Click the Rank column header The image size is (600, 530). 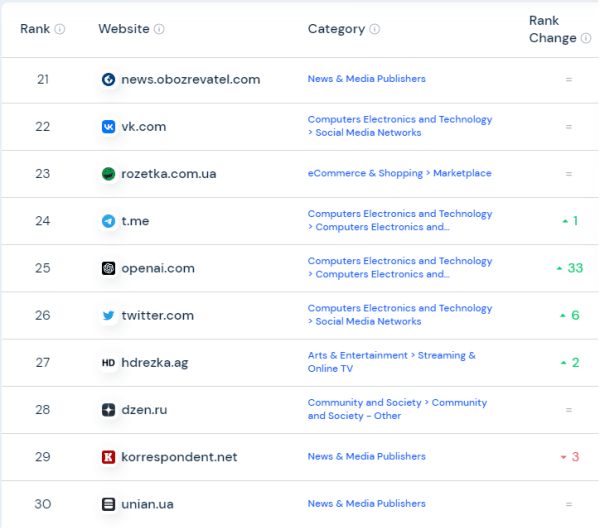(35, 29)
